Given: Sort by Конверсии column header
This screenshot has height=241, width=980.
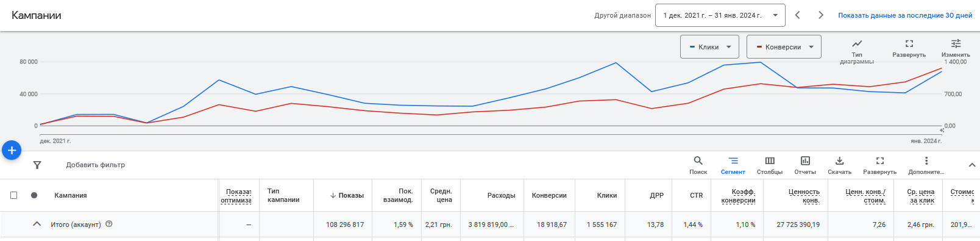Looking at the screenshot, I should 549,195.
